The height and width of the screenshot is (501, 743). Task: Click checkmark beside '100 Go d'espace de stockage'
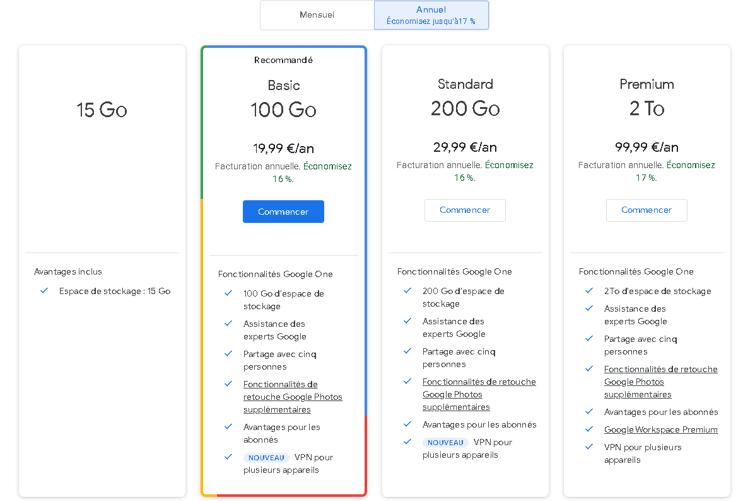click(x=228, y=293)
